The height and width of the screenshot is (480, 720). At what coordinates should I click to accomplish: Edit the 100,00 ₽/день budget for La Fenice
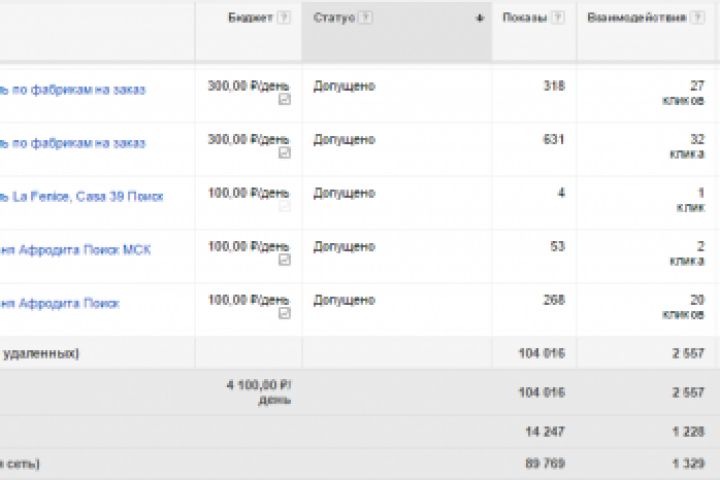click(248, 193)
